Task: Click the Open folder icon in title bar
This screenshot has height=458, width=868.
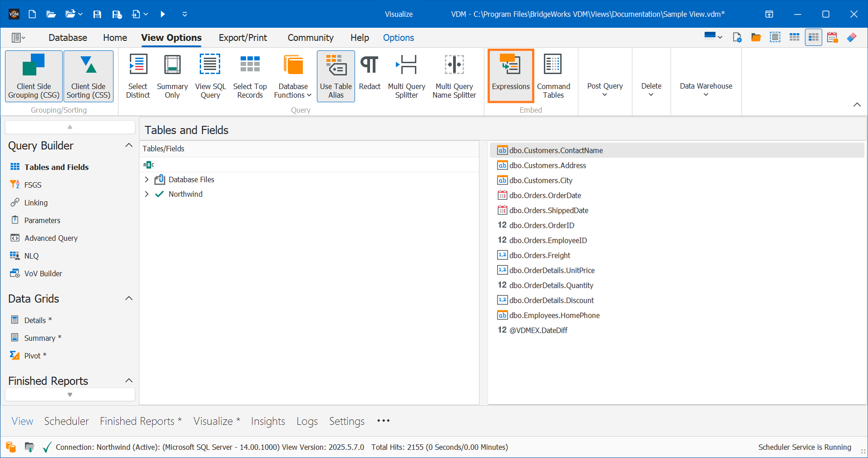Action: coord(51,14)
